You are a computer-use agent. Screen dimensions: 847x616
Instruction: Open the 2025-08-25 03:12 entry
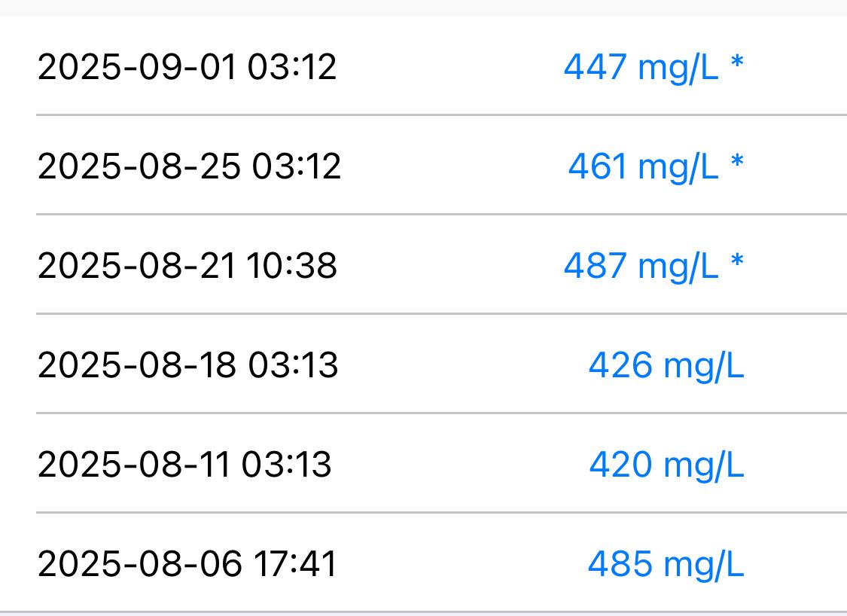(x=423, y=165)
